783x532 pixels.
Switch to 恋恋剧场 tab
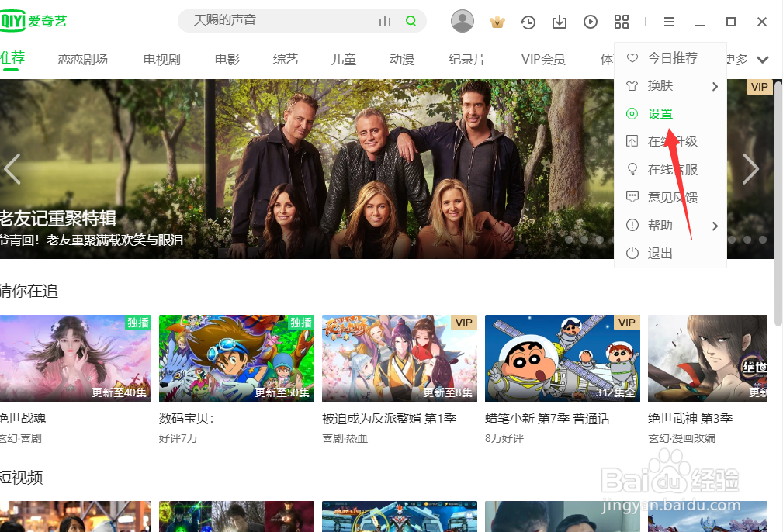coord(83,60)
